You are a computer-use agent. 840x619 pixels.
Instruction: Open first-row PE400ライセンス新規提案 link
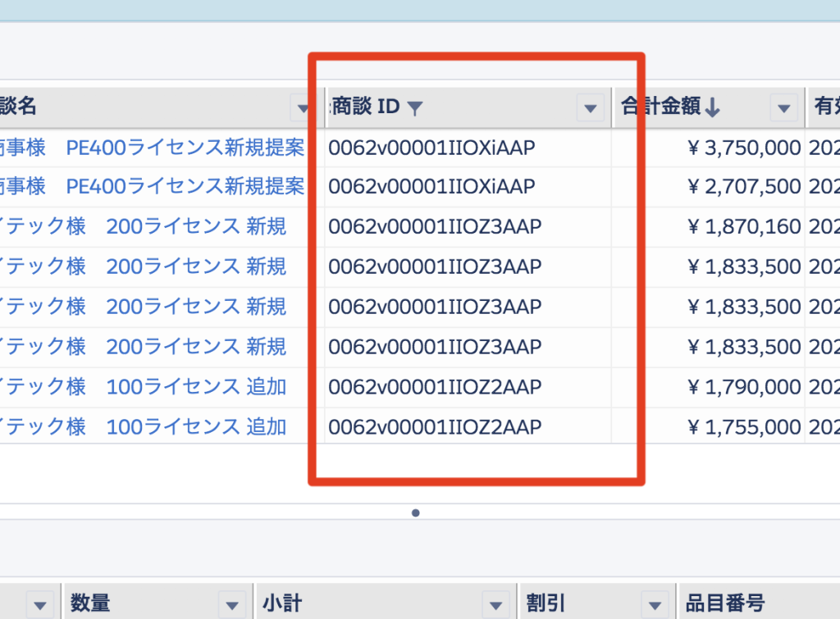185,148
